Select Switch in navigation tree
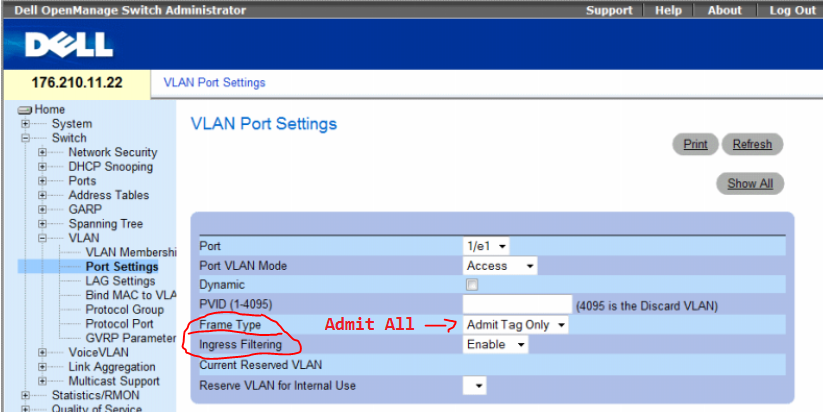 coord(69,138)
